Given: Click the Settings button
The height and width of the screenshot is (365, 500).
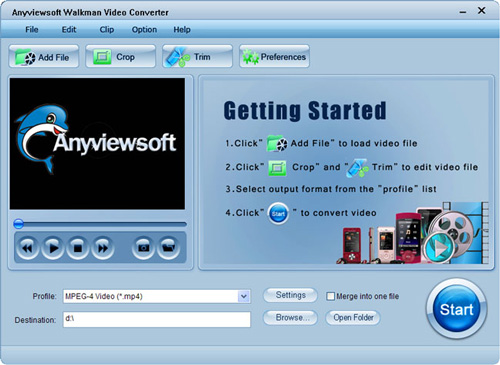Looking at the screenshot, I should pos(290,295).
